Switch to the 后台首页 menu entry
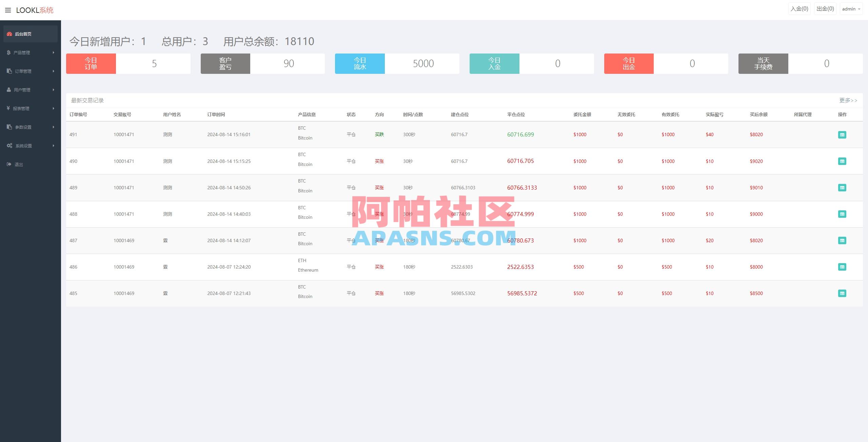Screen dimensions: 868x442 24,34
